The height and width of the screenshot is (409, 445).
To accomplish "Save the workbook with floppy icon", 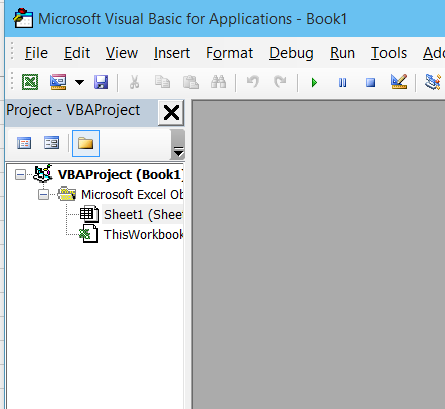I will click(101, 82).
